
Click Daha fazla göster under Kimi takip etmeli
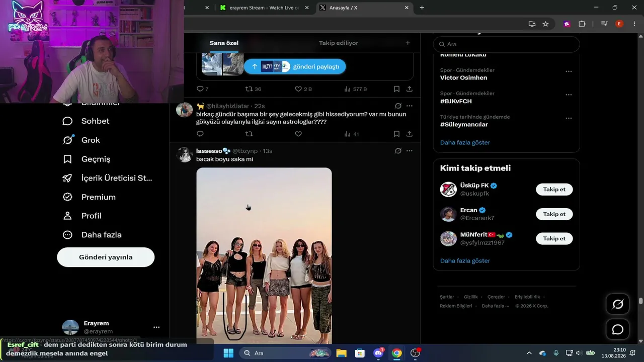click(x=465, y=261)
